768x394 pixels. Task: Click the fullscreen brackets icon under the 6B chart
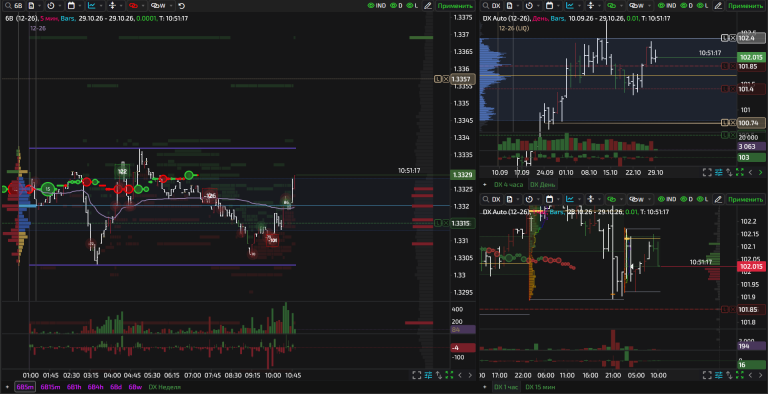pyautogui.click(x=416, y=375)
